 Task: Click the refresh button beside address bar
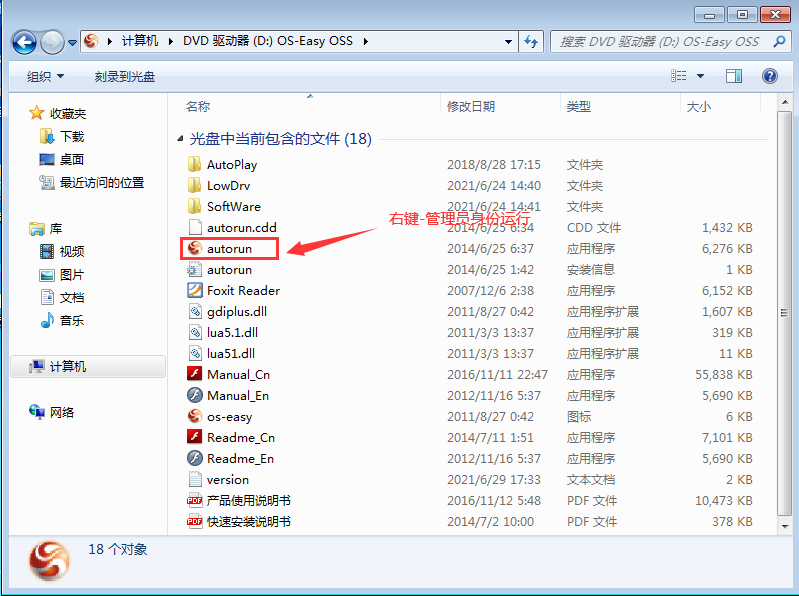(531, 42)
